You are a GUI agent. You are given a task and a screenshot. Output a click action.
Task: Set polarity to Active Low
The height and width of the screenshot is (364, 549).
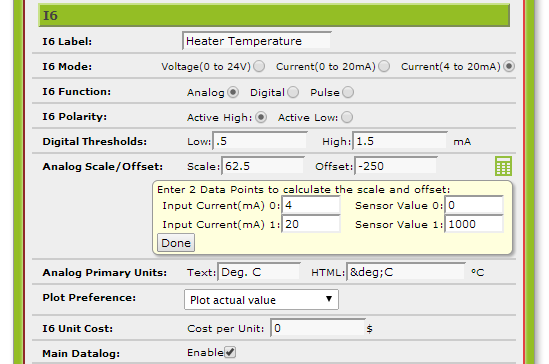tap(347, 117)
